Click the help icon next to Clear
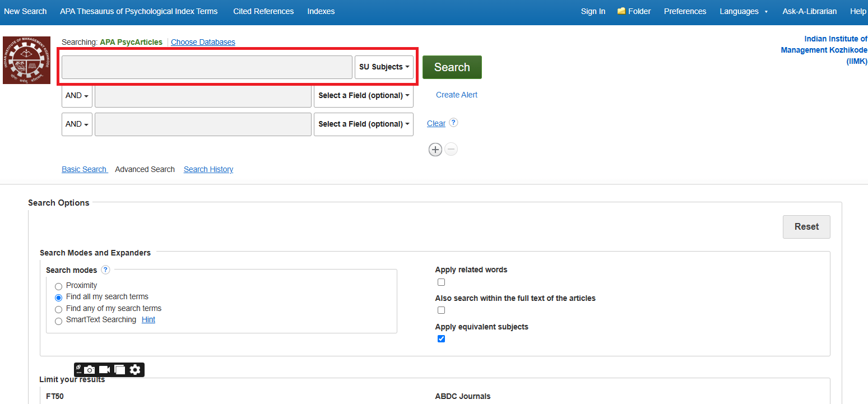The image size is (868, 404). coord(453,123)
